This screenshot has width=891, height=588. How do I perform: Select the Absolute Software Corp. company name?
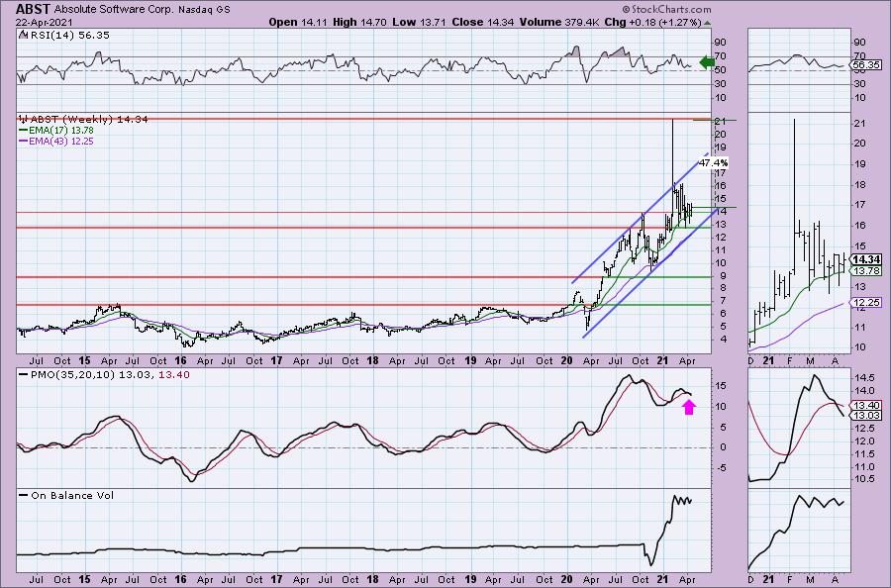pos(114,10)
